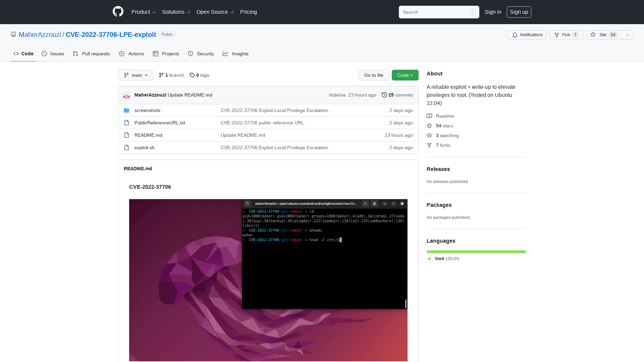Select the Pull requests tab

[x=91, y=54]
